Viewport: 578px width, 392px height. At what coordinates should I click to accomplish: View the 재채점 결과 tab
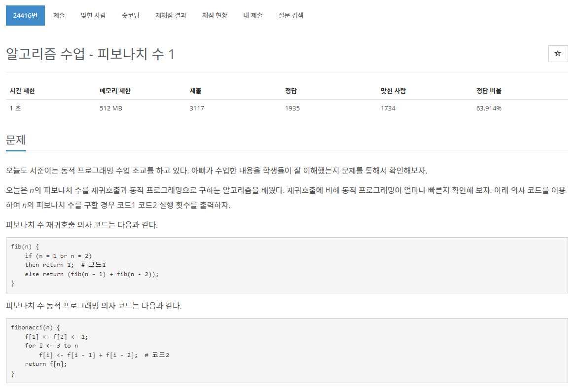[x=171, y=15]
